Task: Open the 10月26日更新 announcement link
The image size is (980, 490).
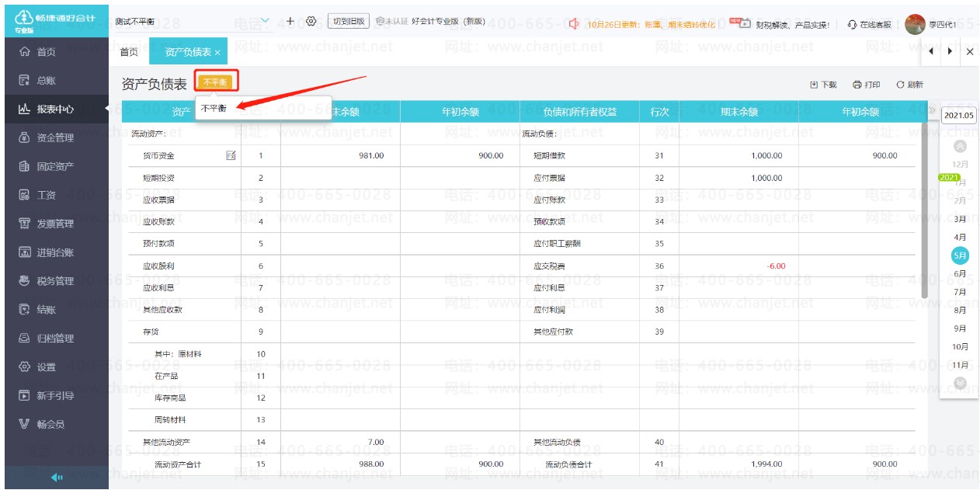Action: pos(652,25)
